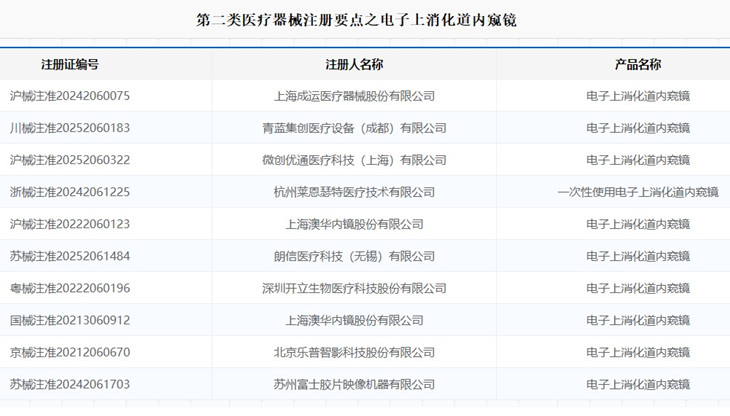Select registrant 杭州莱恩瑟特医疗技术有限公司
730x416 pixels.
click(x=354, y=192)
